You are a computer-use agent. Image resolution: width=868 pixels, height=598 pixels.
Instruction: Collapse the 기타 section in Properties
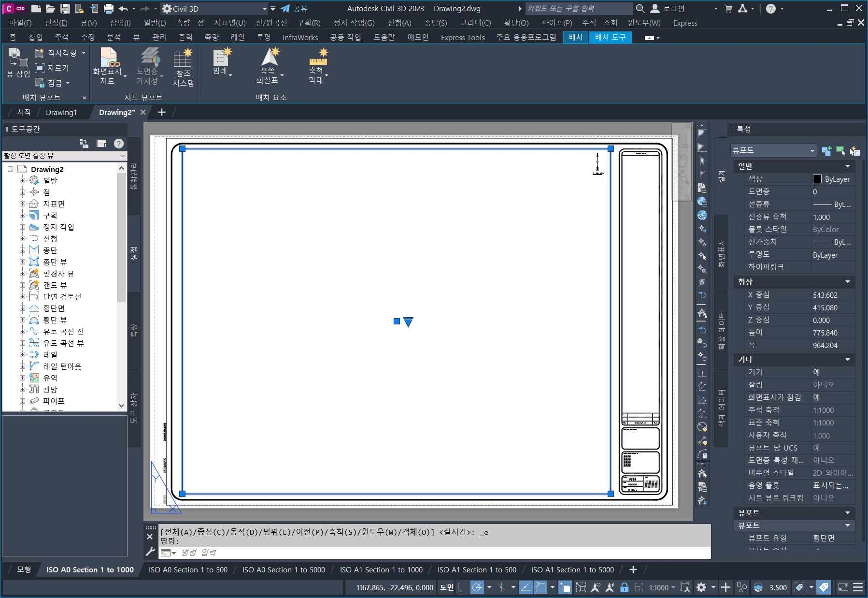(x=847, y=360)
